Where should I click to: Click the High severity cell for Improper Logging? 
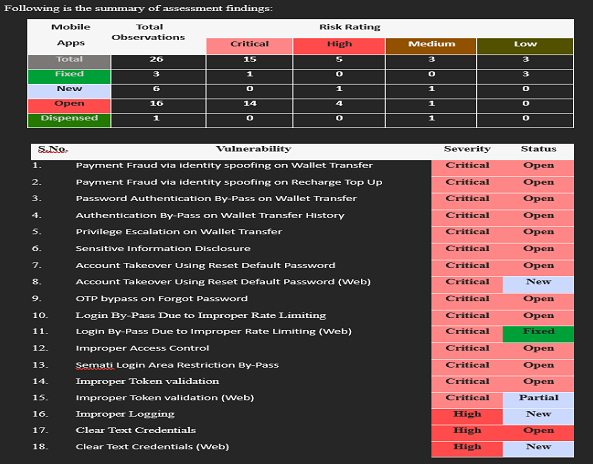coord(467,416)
